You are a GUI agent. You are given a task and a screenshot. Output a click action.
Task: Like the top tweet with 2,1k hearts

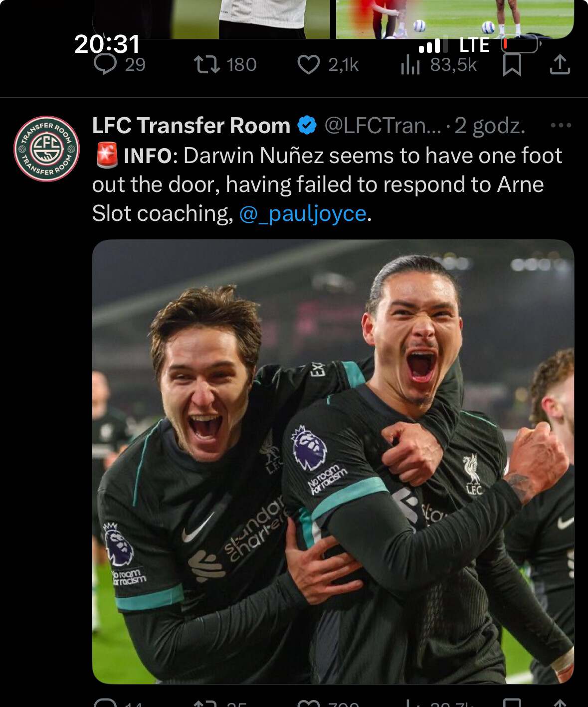click(308, 65)
